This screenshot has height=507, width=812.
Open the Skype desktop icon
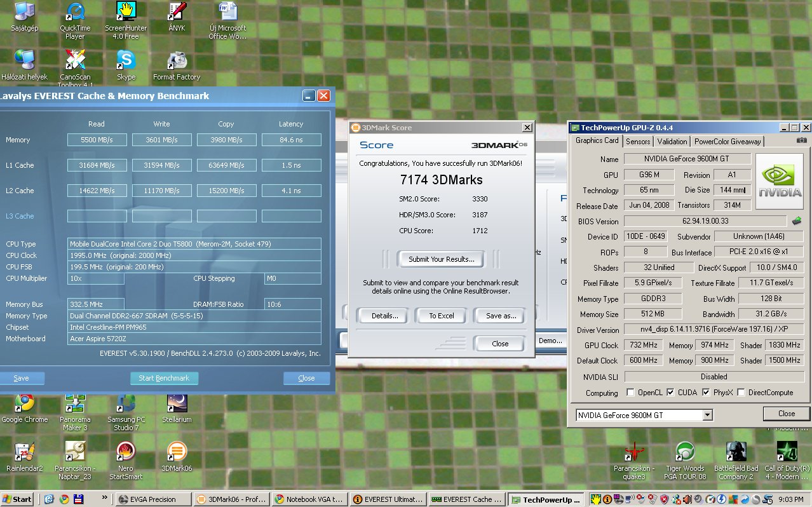point(126,65)
